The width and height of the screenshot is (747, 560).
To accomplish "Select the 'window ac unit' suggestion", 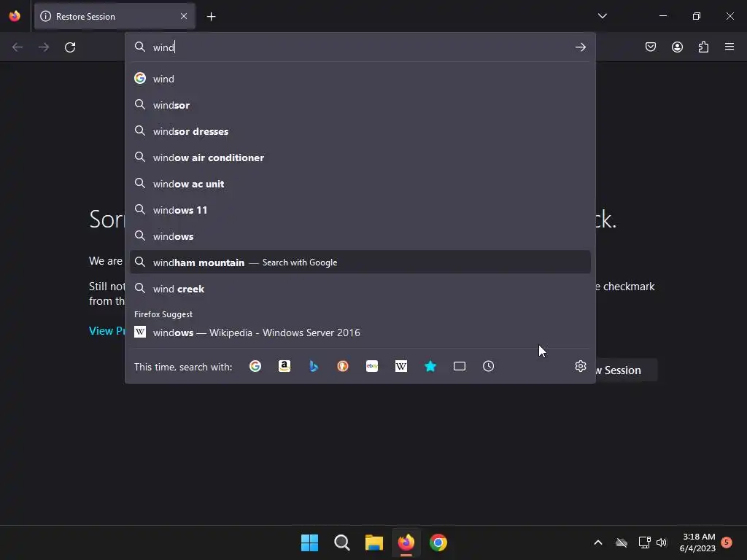I will click(360, 183).
